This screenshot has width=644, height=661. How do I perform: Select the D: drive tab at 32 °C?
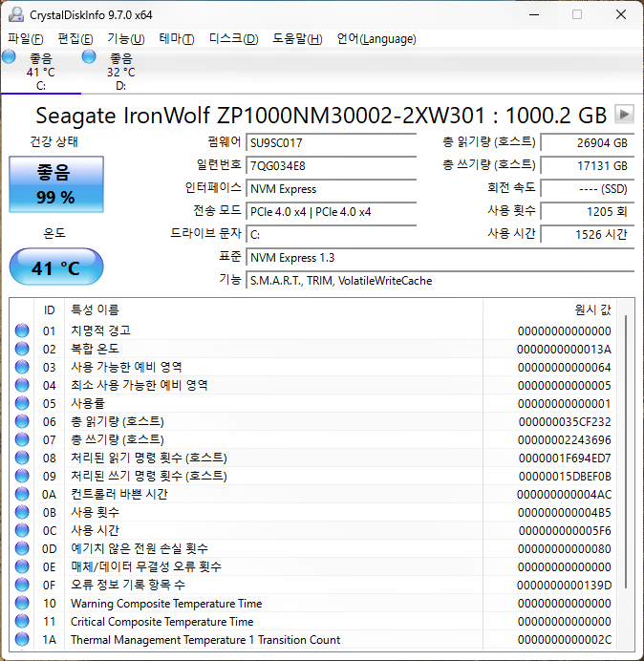pos(121,72)
